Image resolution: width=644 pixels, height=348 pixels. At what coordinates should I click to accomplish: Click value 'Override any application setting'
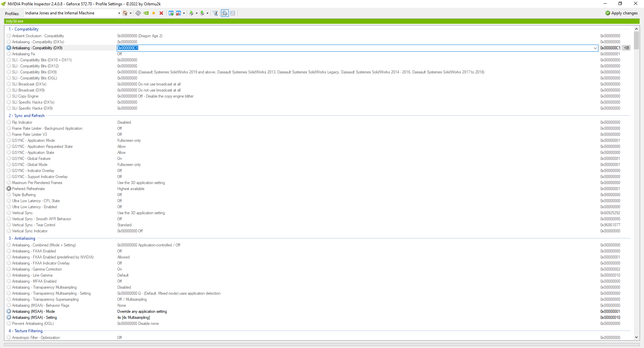pyautogui.click(x=142, y=311)
